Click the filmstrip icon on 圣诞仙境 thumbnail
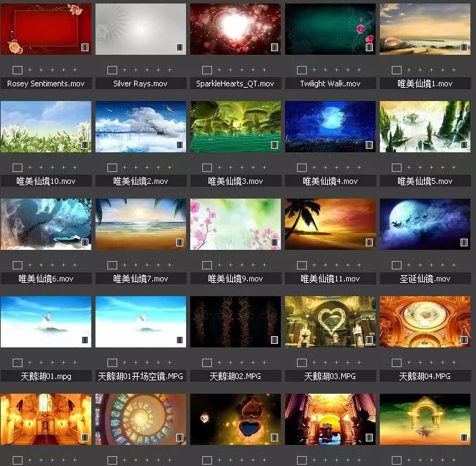 [x=464, y=242]
